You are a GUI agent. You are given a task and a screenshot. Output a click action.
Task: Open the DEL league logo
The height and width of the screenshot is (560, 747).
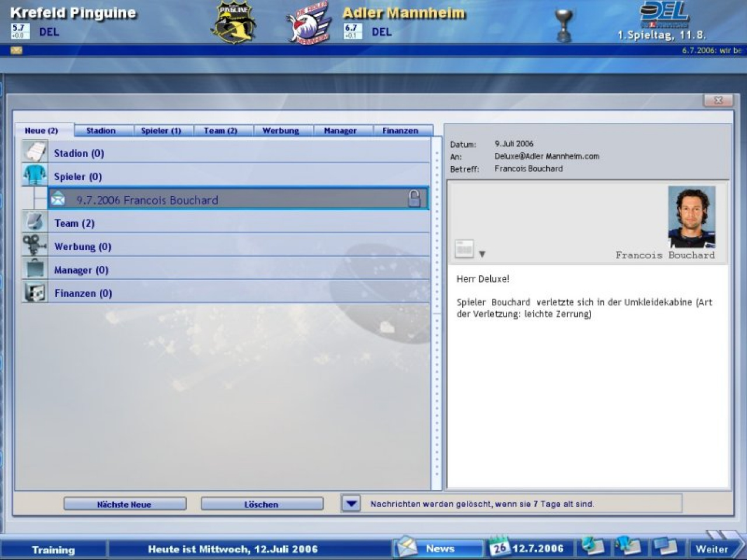point(664,14)
